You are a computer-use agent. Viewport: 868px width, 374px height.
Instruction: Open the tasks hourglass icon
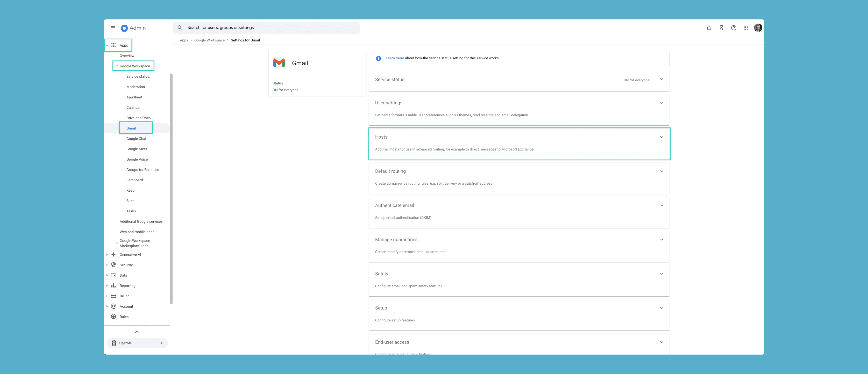(x=721, y=28)
